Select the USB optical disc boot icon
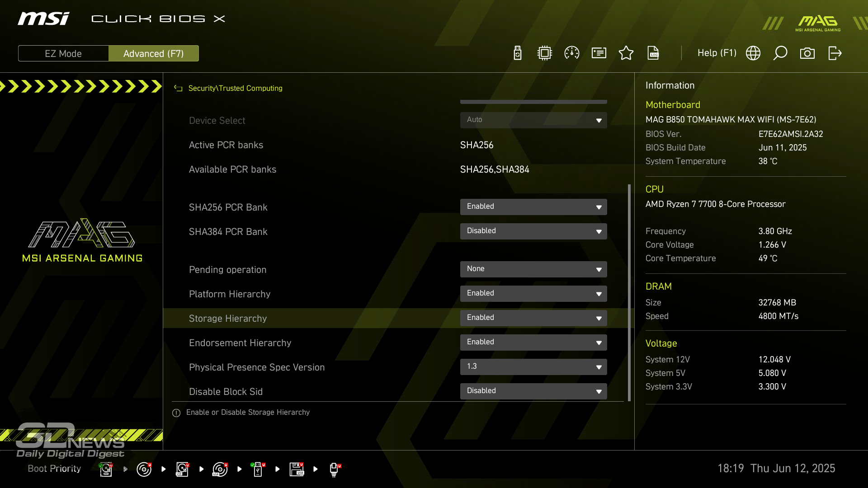Screen dimensions: 868x488 click(x=220, y=469)
